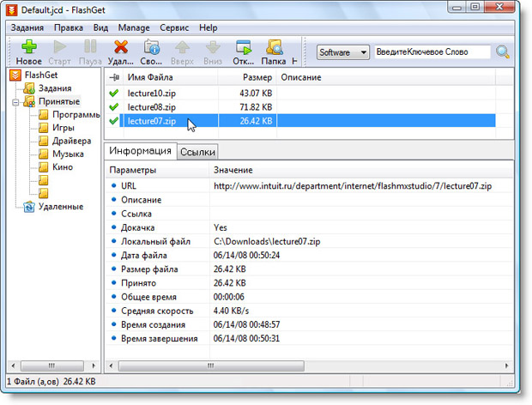Open the Help menu
Screen dimensions: 532x405
208,27
